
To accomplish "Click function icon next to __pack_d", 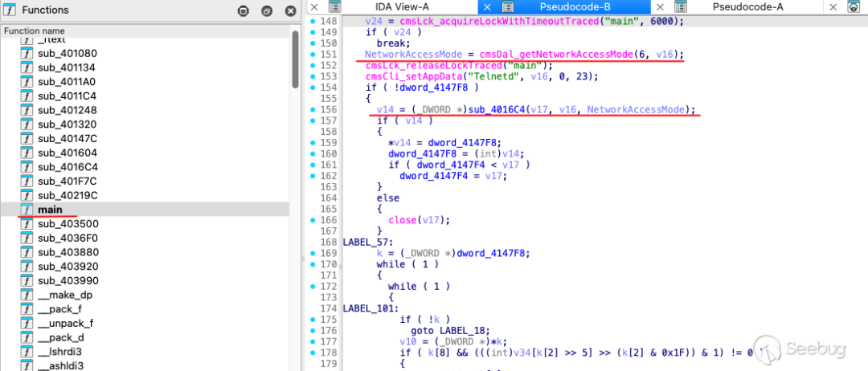I will [x=26, y=337].
